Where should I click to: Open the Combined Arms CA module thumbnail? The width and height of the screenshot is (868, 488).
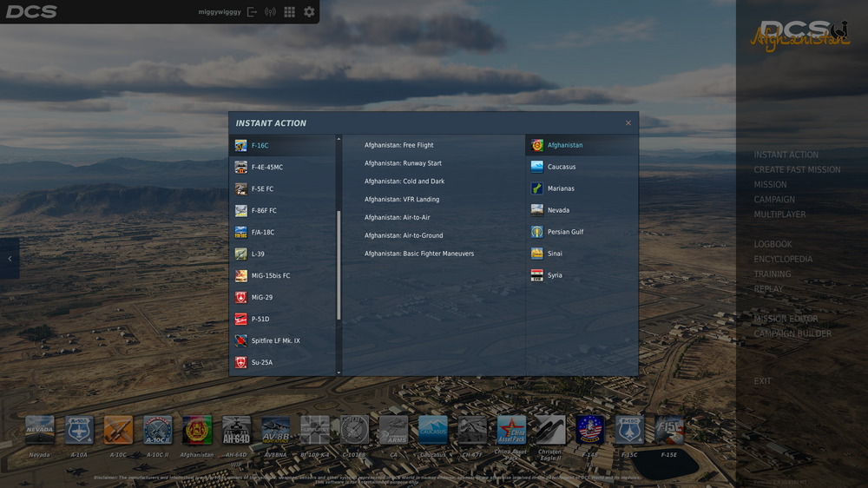coord(393,430)
